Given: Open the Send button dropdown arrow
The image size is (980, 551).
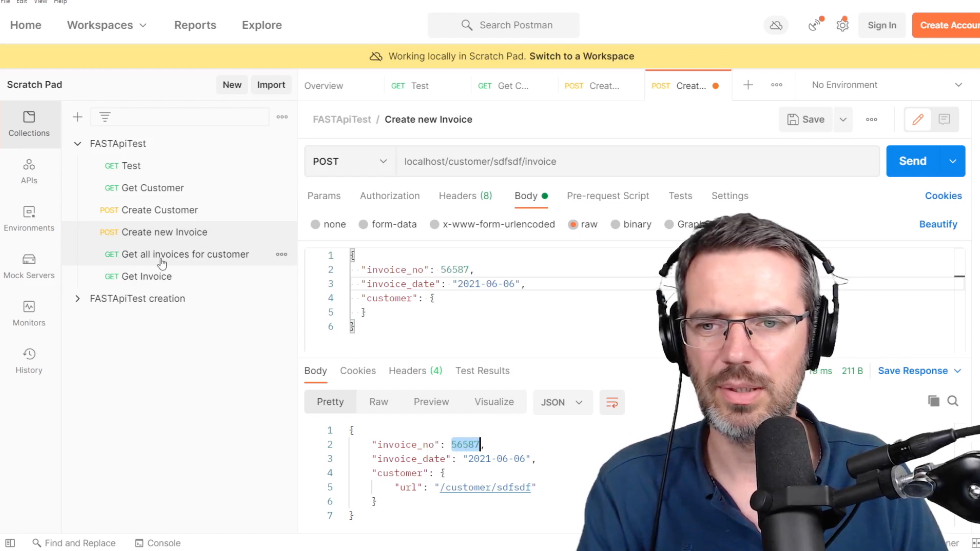Looking at the screenshot, I should [x=953, y=162].
